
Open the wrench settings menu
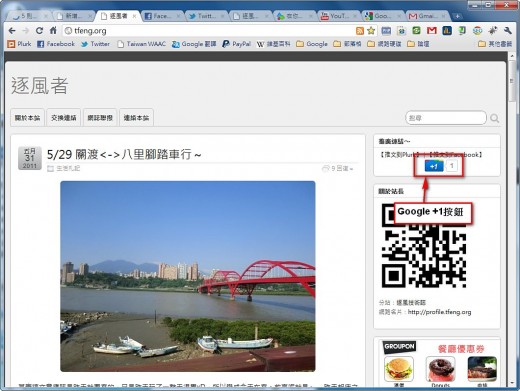click(508, 31)
